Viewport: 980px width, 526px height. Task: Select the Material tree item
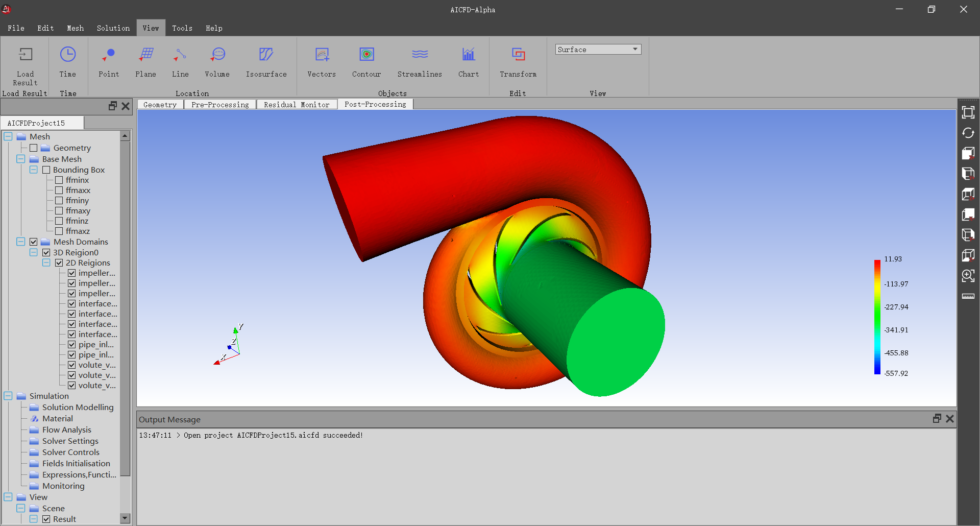point(58,418)
